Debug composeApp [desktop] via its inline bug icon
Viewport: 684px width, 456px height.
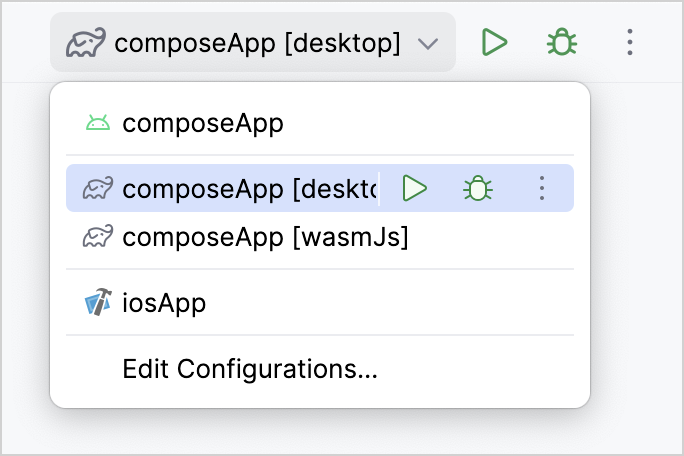(x=478, y=188)
